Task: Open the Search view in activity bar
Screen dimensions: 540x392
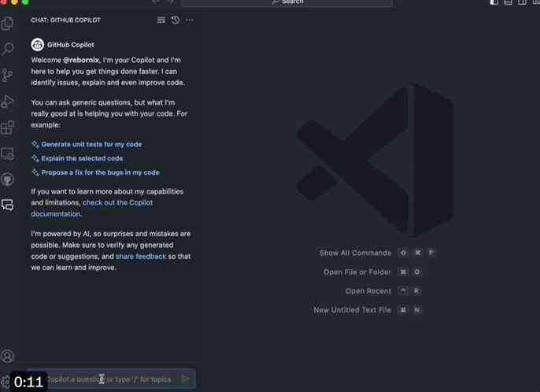Action: tap(7, 50)
